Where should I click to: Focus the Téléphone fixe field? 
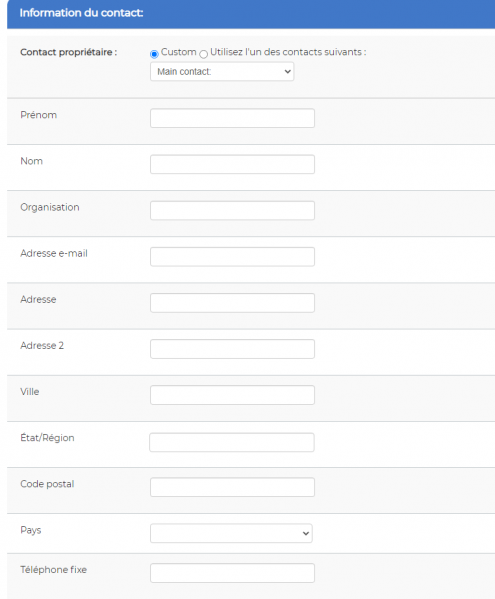(232, 573)
